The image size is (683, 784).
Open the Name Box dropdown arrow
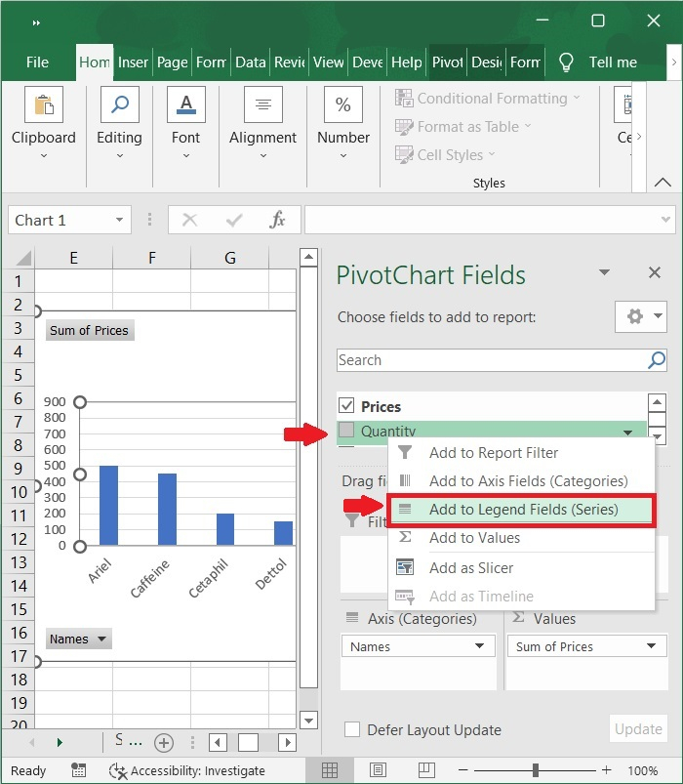pyautogui.click(x=119, y=220)
